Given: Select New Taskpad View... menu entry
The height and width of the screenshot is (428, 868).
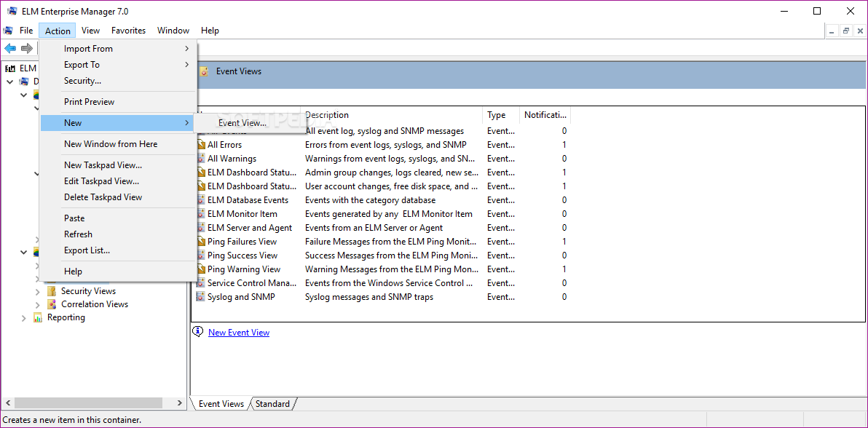Looking at the screenshot, I should click(119, 165).
